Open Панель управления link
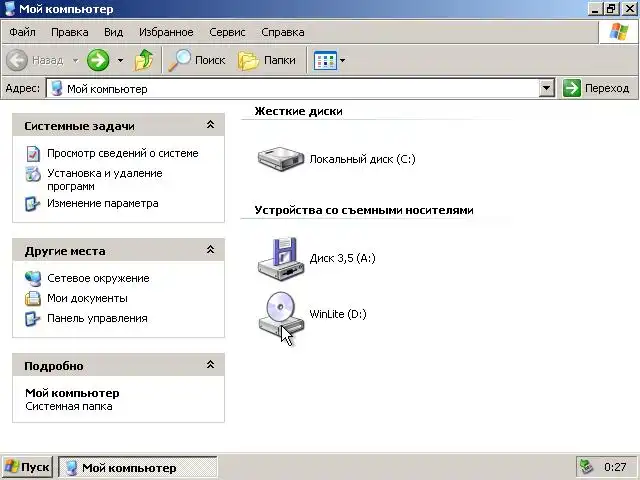640x480 pixels. [97, 318]
